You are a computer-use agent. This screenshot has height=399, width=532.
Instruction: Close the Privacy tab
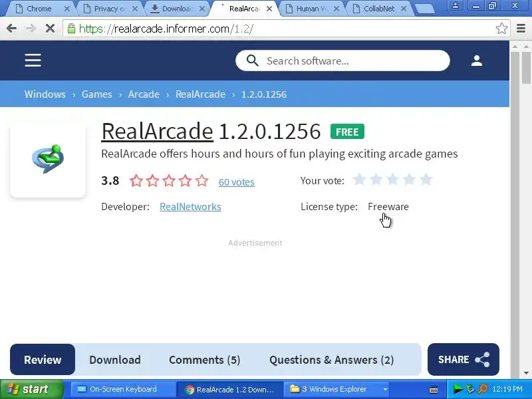135,9
